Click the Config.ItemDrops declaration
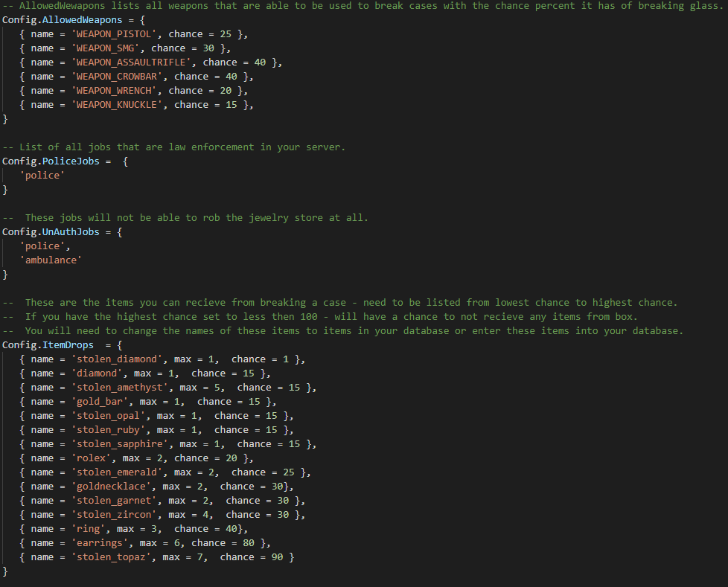 (x=51, y=345)
